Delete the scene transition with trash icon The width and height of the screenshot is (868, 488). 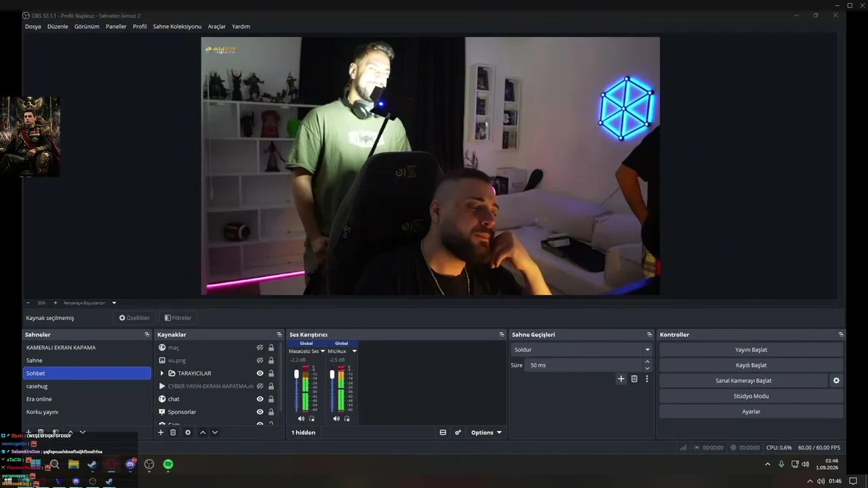(x=634, y=379)
